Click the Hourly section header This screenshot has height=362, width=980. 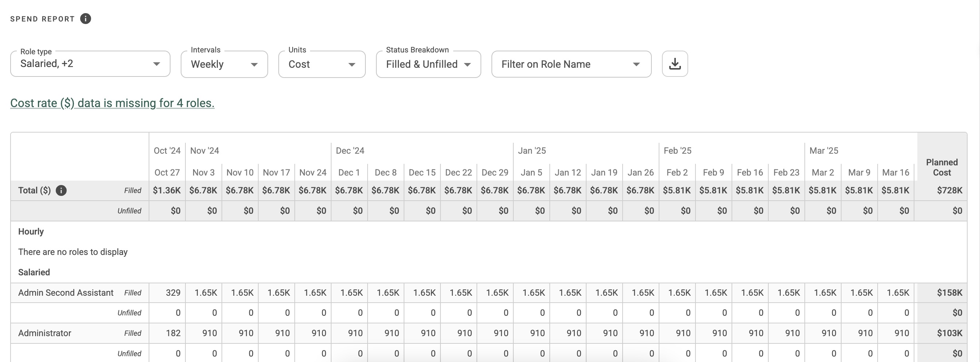[x=31, y=231]
